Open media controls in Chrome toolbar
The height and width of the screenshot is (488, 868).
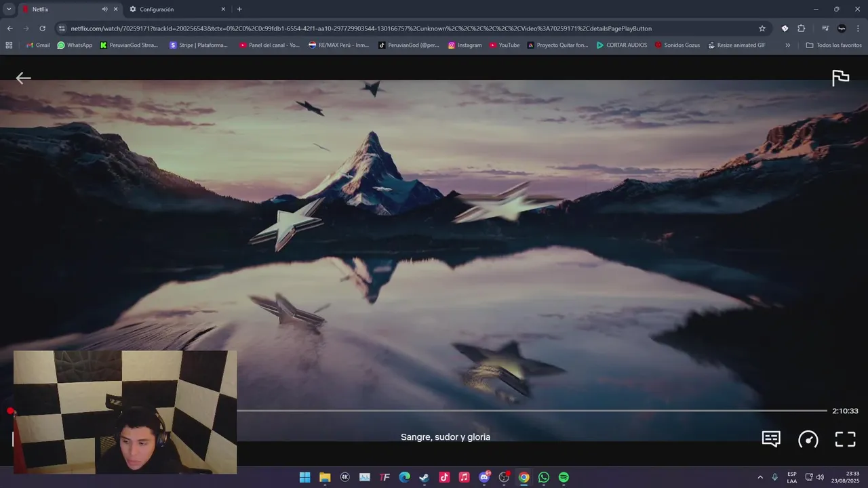click(x=825, y=28)
